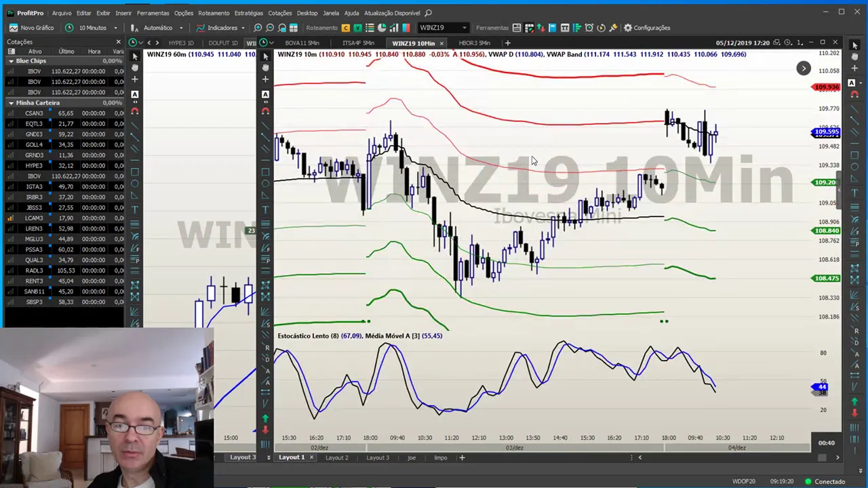
Task: Select the rectangle tool in far-right toolbar
Action: [x=854, y=155]
